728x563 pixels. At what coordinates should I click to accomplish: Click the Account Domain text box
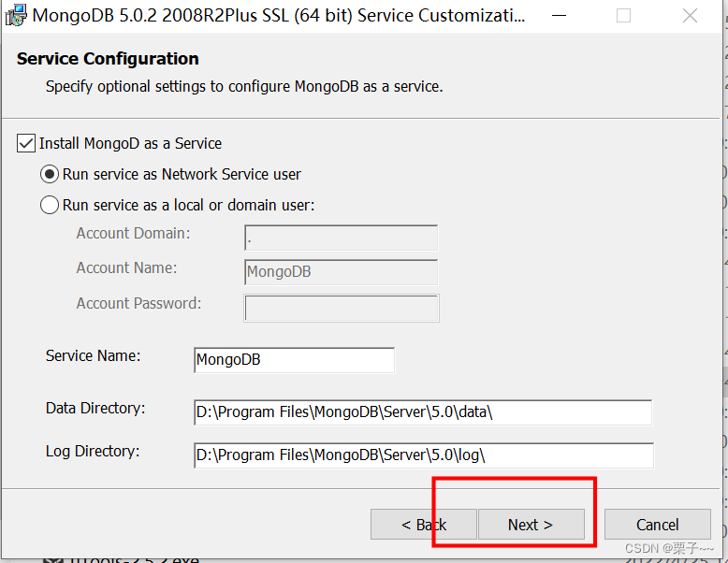click(341, 238)
